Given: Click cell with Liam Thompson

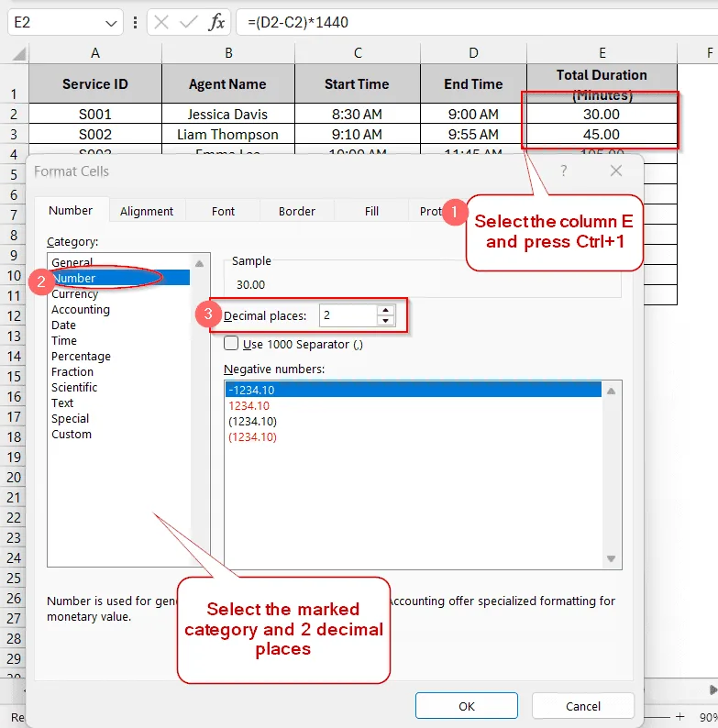Looking at the screenshot, I should tap(228, 134).
